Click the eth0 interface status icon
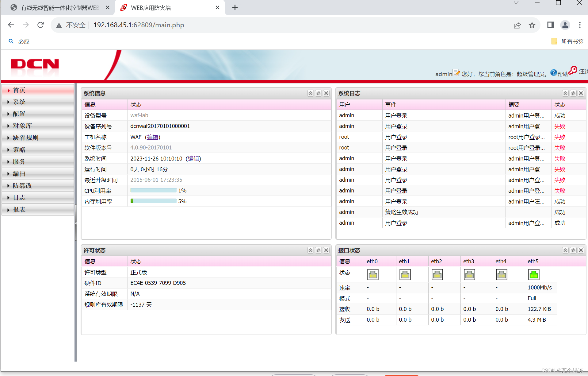Viewport: 588px width, 376px height. [x=373, y=274]
